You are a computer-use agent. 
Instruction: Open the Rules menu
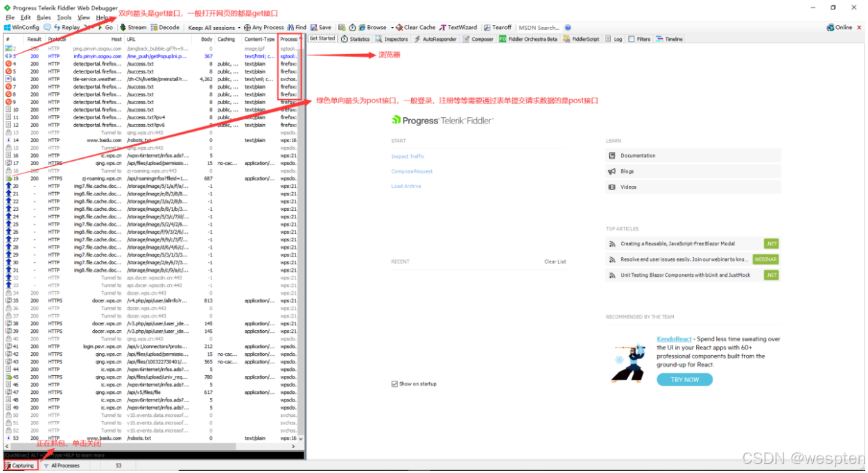[x=44, y=17]
